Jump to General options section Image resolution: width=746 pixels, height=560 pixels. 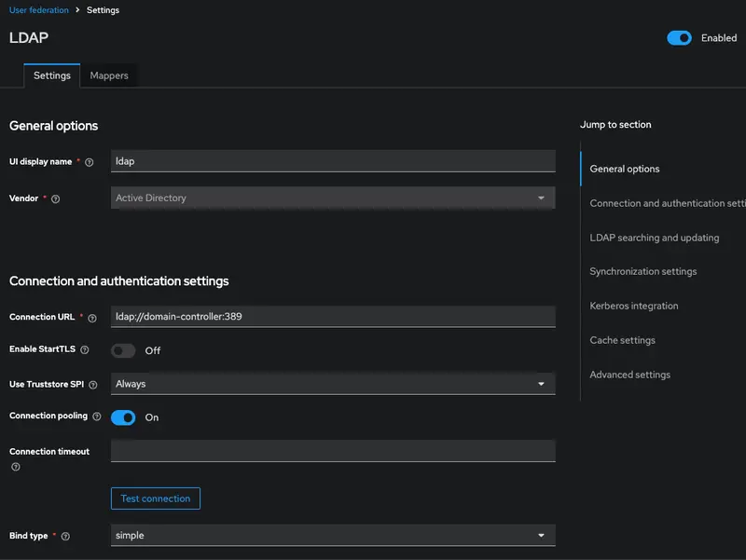click(x=625, y=169)
